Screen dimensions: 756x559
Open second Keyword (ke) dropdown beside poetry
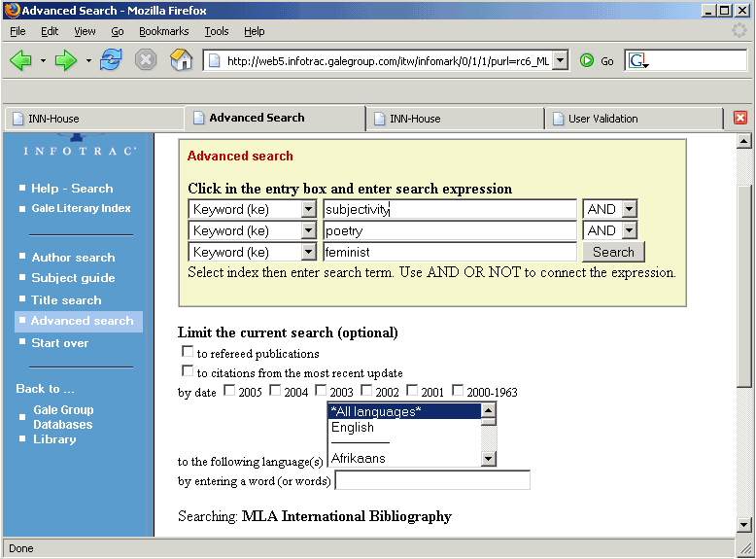pyautogui.click(x=308, y=230)
